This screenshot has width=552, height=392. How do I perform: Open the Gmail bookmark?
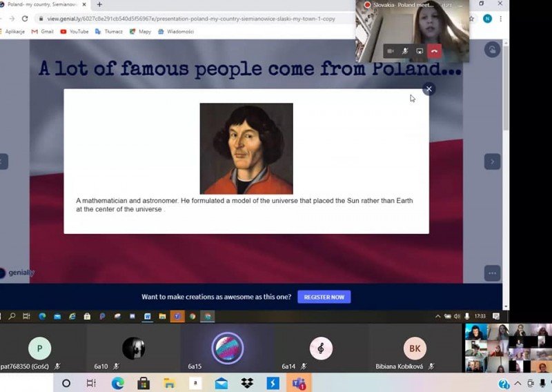tap(43, 31)
